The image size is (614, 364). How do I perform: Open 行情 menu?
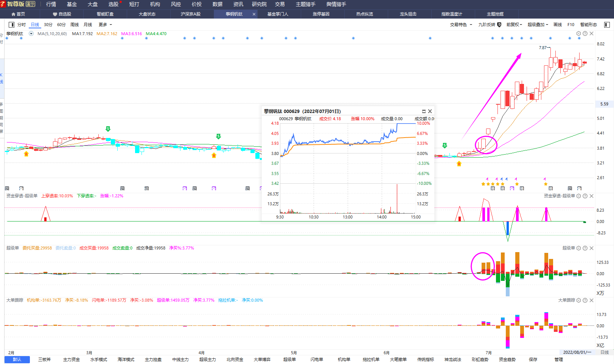point(51,4)
